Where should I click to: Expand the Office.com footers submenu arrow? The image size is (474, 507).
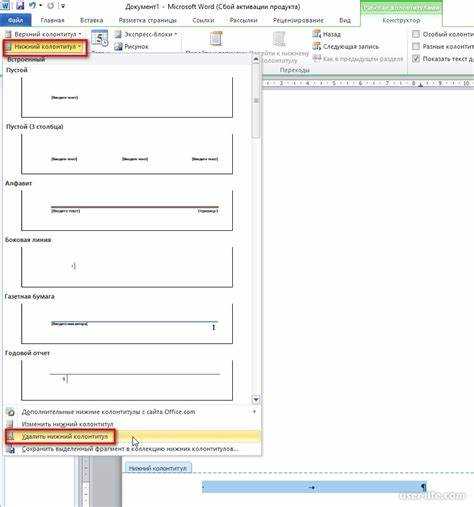tap(254, 412)
